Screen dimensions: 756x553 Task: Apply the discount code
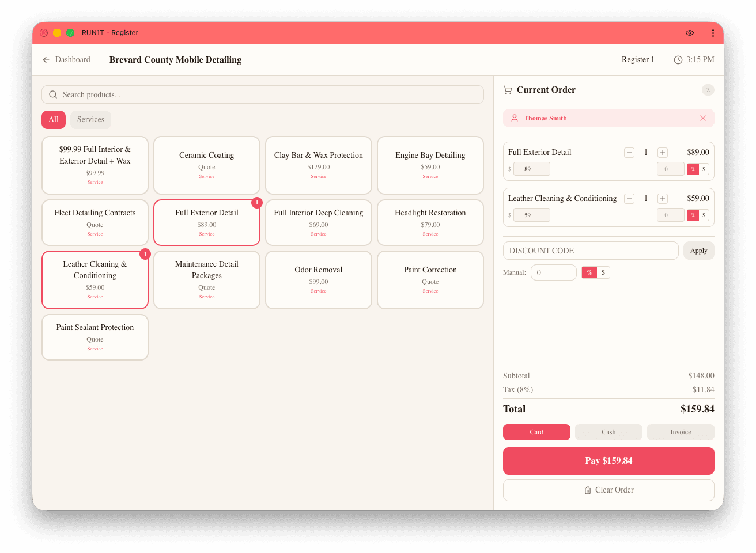tap(699, 251)
